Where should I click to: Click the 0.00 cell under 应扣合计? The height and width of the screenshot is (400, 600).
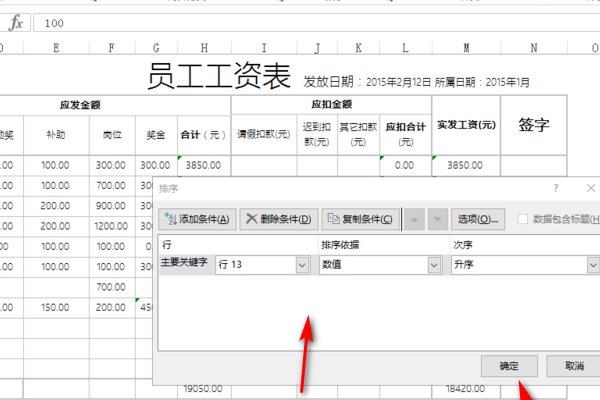406,165
